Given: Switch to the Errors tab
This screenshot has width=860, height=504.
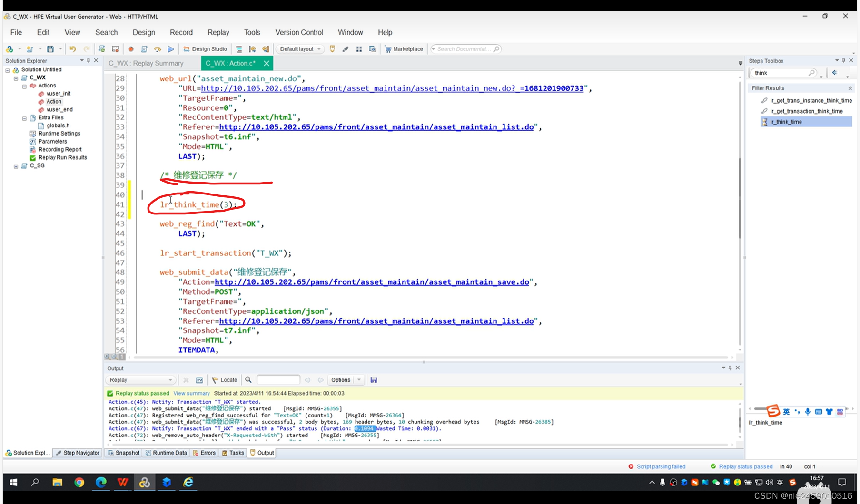Looking at the screenshot, I should pos(204,453).
